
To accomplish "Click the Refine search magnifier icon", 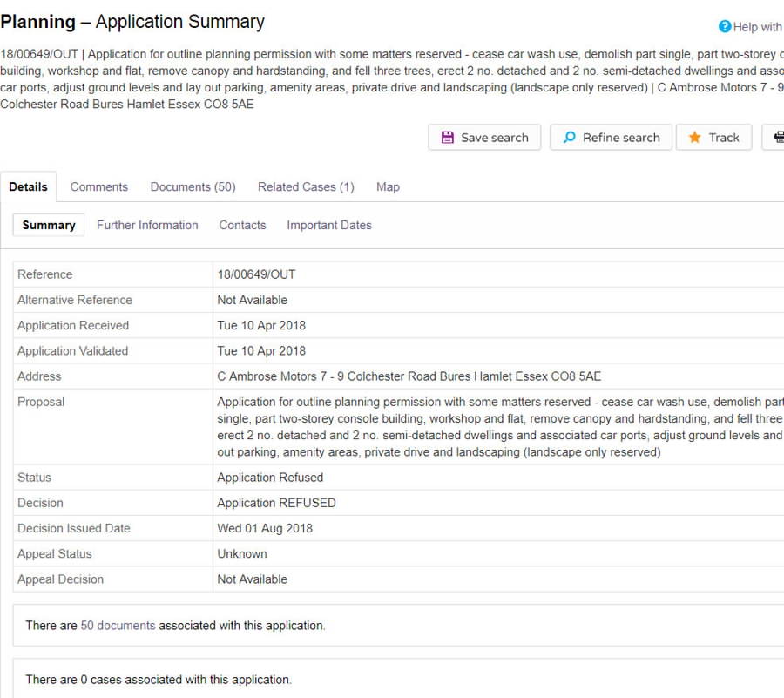I will (569, 138).
